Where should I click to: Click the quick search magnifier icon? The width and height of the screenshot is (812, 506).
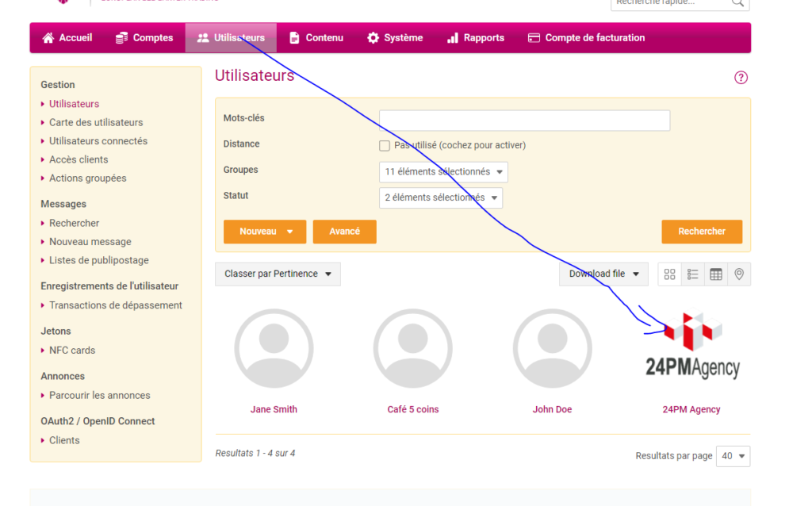coord(738,3)
